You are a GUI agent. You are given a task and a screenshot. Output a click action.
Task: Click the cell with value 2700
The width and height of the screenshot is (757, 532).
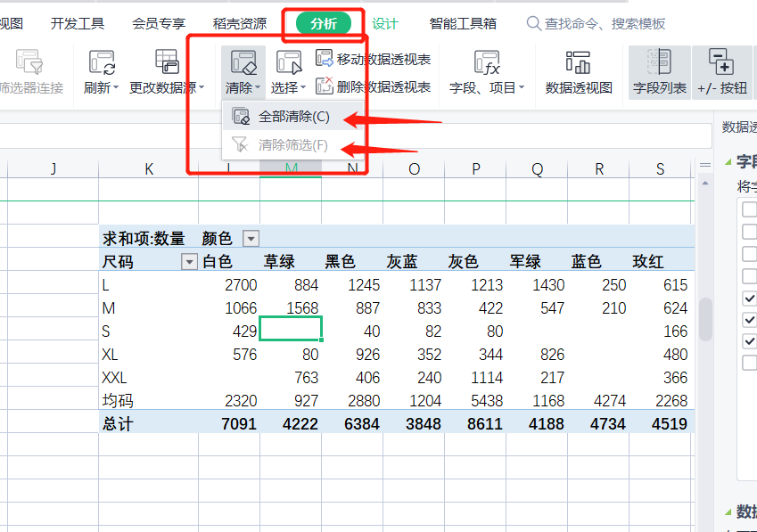tap(229, 285)
